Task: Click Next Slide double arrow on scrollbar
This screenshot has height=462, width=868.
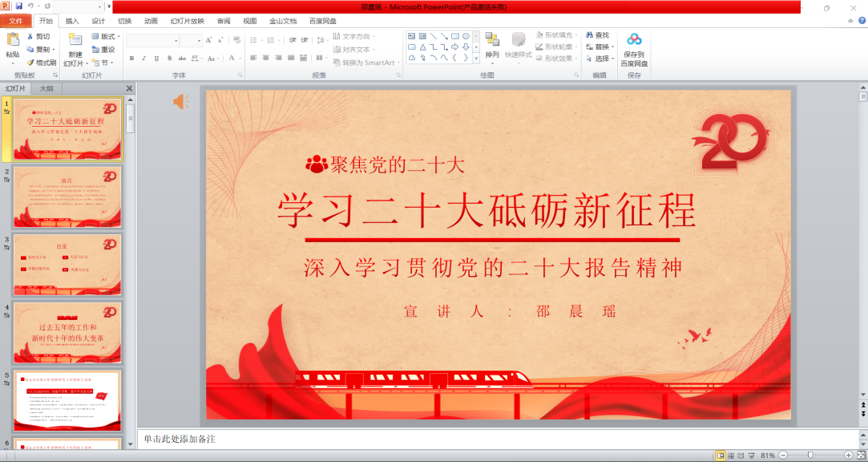Action: [863, 415]
